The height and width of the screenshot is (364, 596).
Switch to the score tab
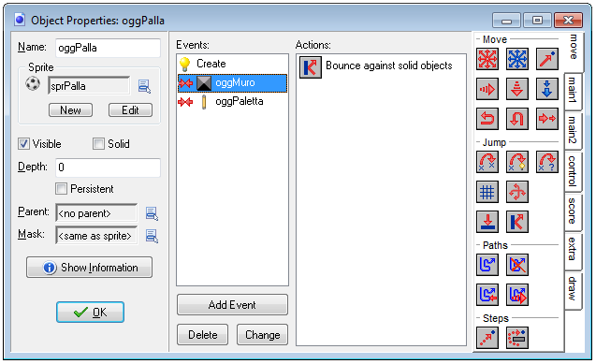tap(573, 212)
